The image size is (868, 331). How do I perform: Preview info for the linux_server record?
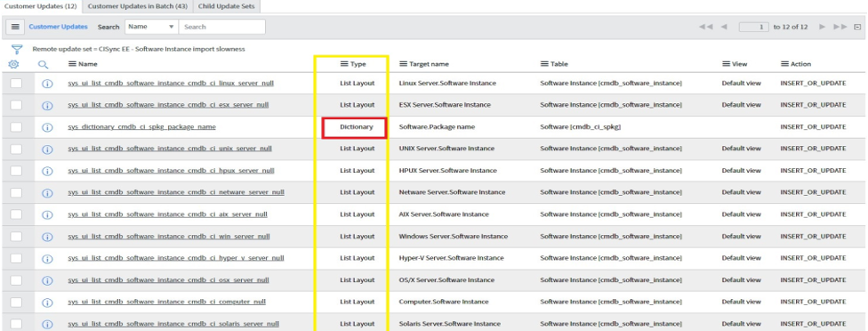pyautogui.click(x=47, y=84)
